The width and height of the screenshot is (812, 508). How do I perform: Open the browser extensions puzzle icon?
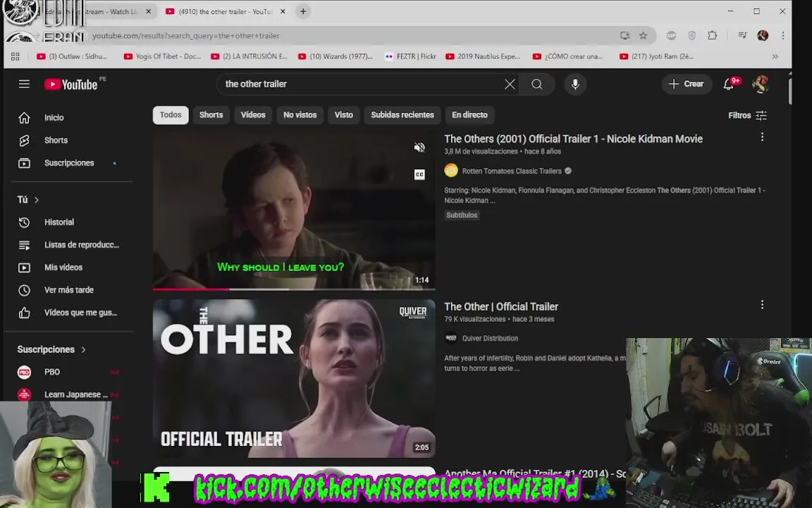[x=713, y=35]
